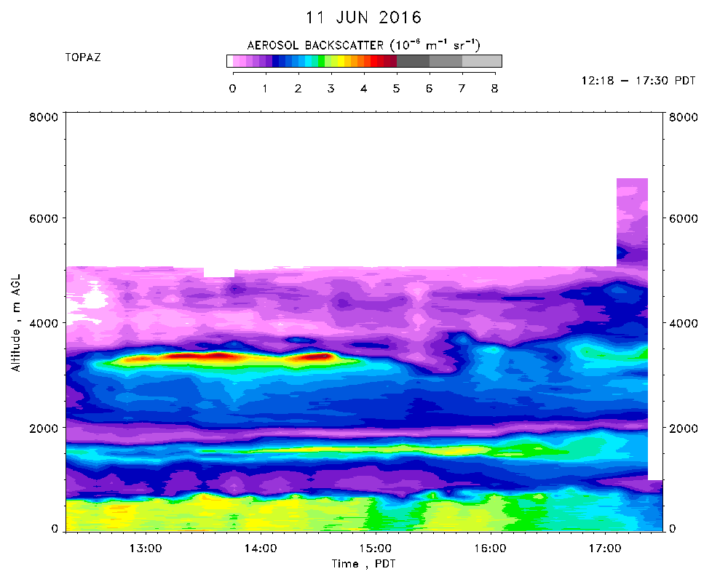728x582 pixels.
Task: Click the colorbar tick label "5"
Action: pyautogui.click(x=396, y=89)
